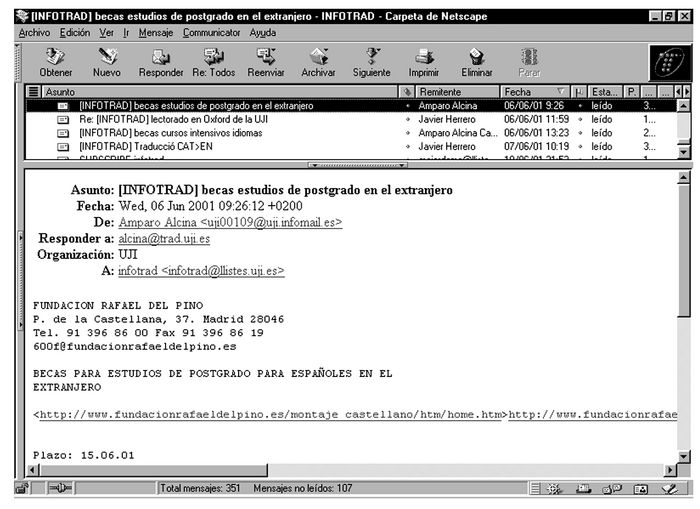Click the message list vertical scrollbar thumb

(684, 142)
